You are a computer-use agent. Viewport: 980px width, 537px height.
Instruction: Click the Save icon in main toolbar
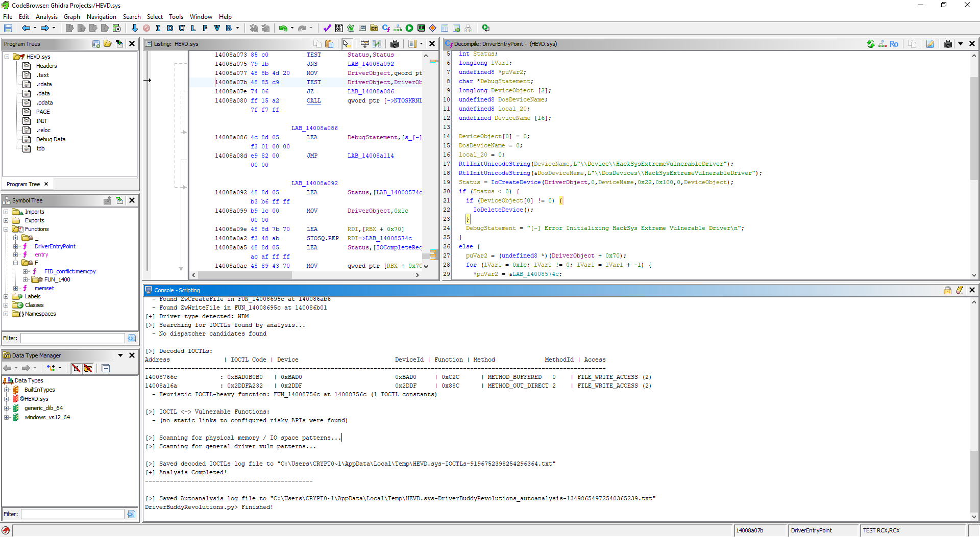pos(8,28)
